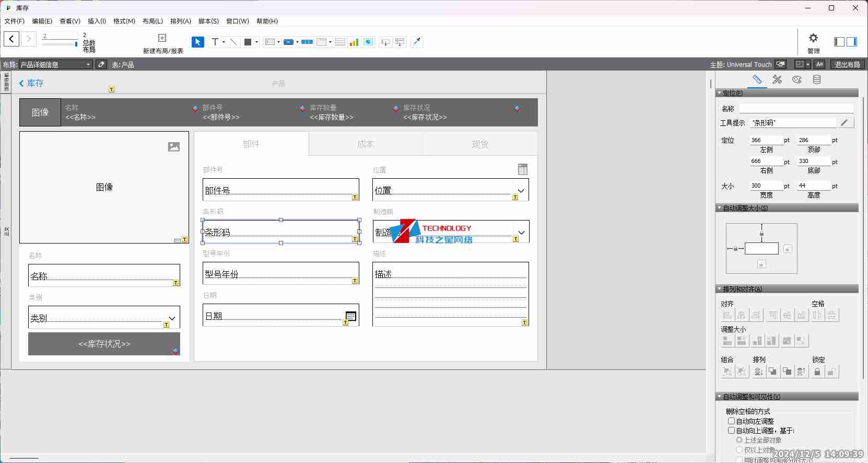Screen dimensions: 868x463
Task: Open the layout dropdown 产品详细信息
Action: coord(56,65)
